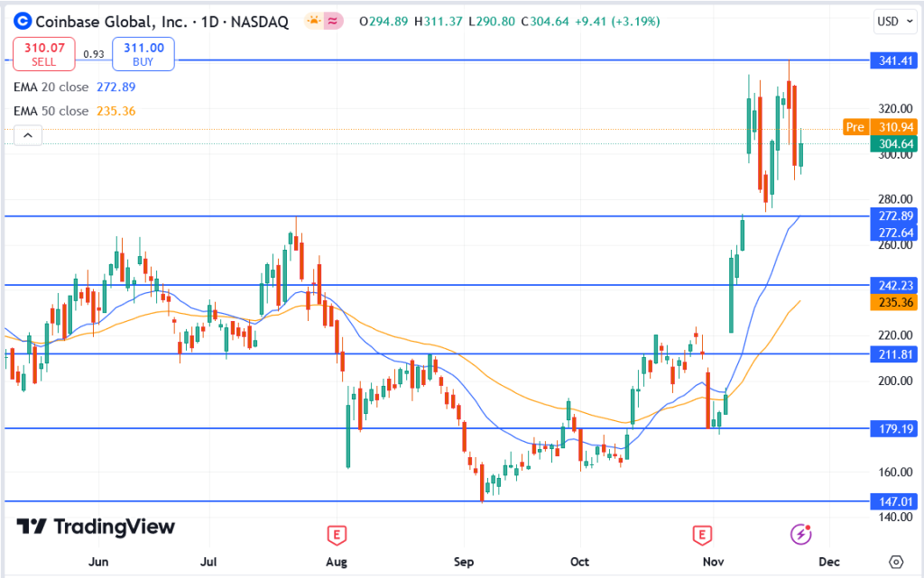
Task: Click the TradingView logo
Action: tap(97, 528)
